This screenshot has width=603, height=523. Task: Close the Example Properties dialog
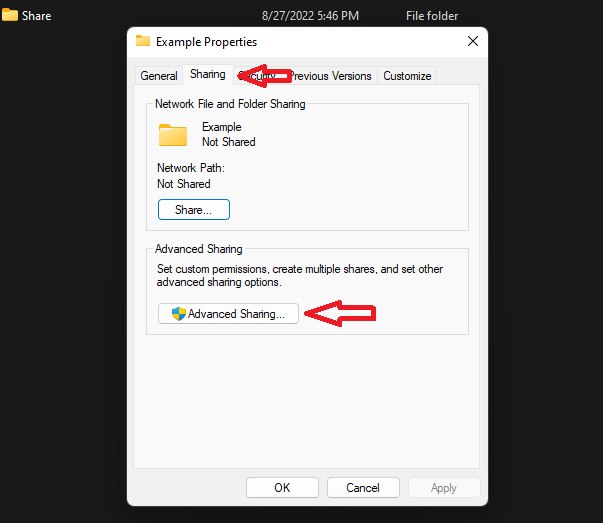[x=472, y=42]
